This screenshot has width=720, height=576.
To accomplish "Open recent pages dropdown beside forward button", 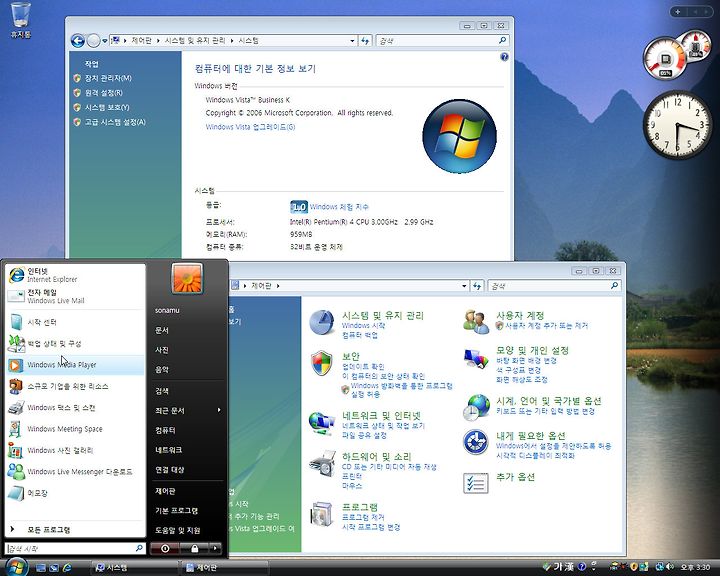I will point(105,41).
